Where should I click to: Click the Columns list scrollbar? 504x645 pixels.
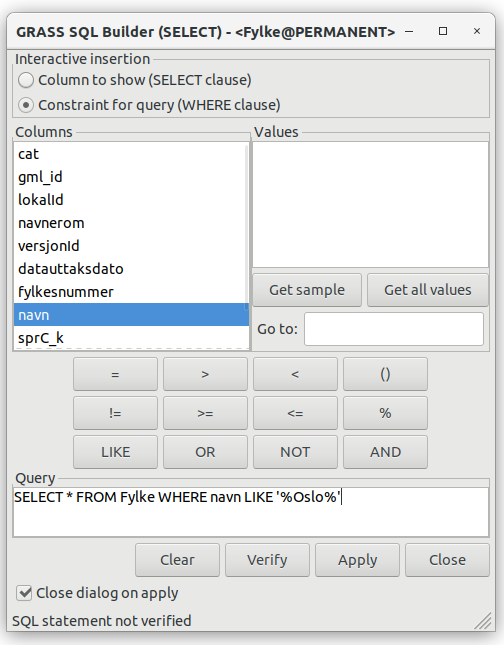click(x=247, y=226)
